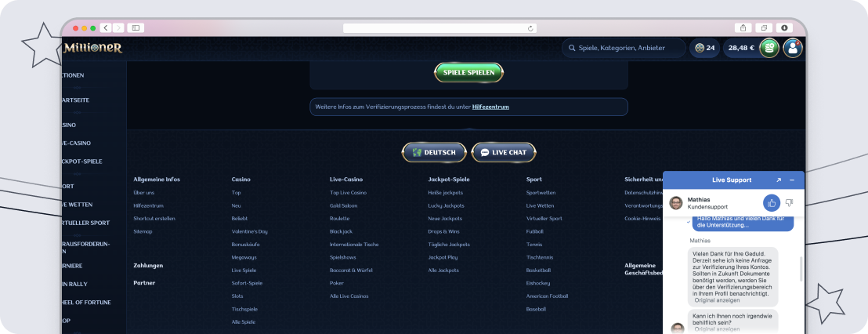This screenshot has height=334, width=868.
Task: Open Safari downloads icon
Action: [x=784, y=27]
